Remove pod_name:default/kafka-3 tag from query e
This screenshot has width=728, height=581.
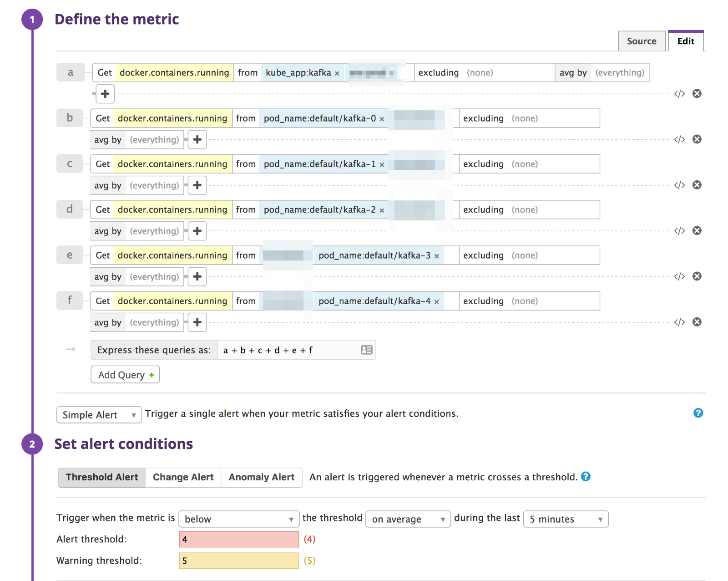coord(436,256)
